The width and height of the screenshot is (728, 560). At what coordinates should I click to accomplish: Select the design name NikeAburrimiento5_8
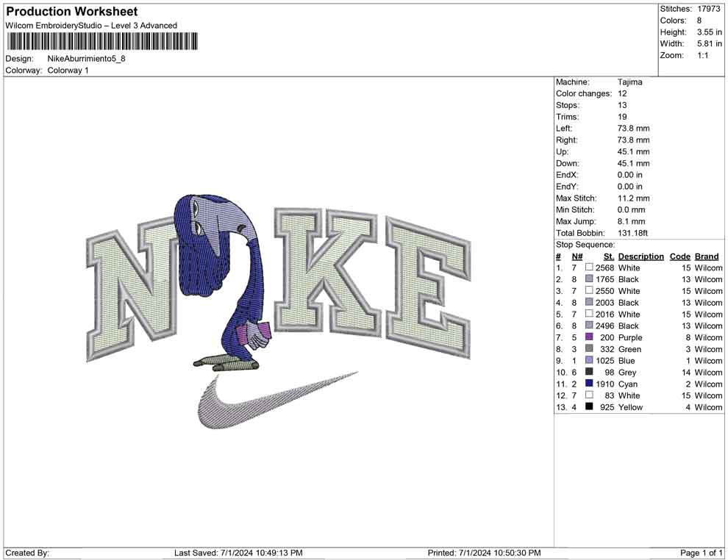[86, 59]
